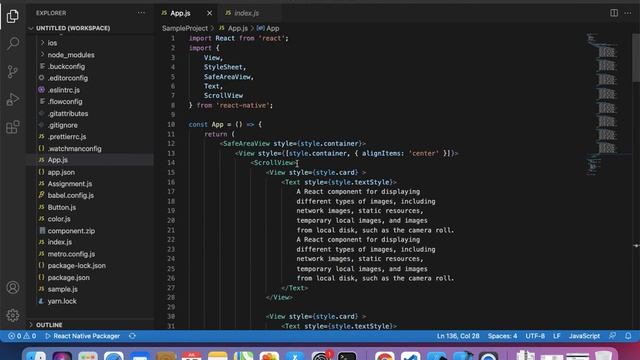Change the LF line ending
Image resolution: width=640 pixels, height=360 pixels.
click(x=557, y=336)
